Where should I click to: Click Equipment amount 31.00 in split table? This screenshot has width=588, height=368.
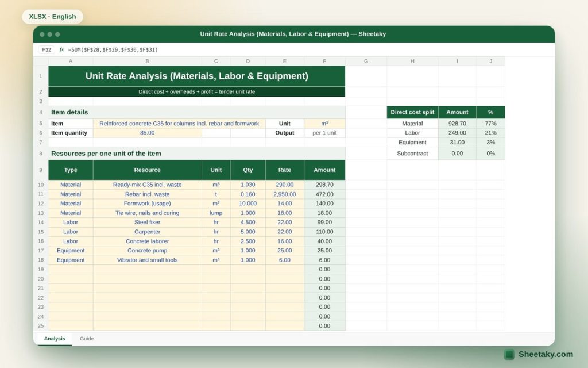(457, 143)
